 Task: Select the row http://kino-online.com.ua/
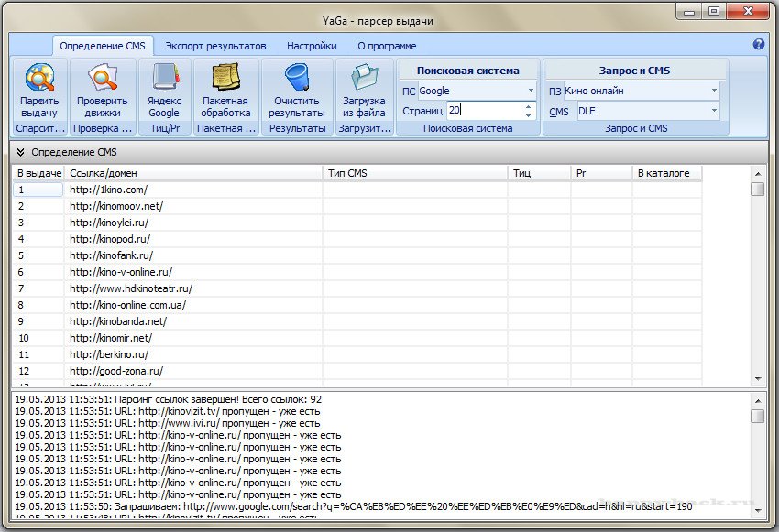click(357, 305)
